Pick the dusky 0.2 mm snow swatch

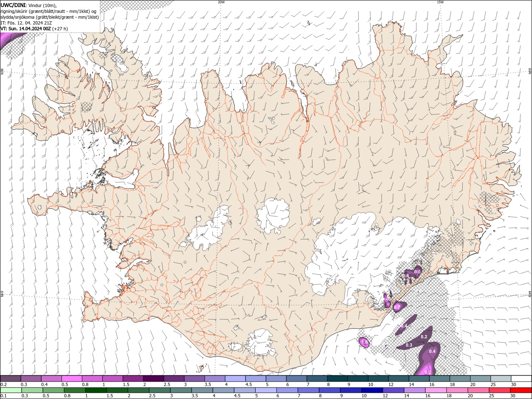11,379
